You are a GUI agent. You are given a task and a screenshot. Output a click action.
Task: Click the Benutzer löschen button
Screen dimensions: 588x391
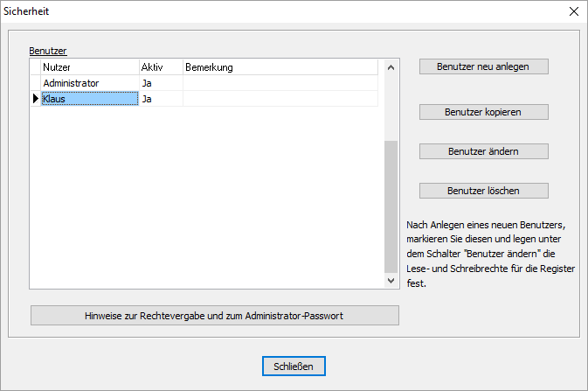483,191
